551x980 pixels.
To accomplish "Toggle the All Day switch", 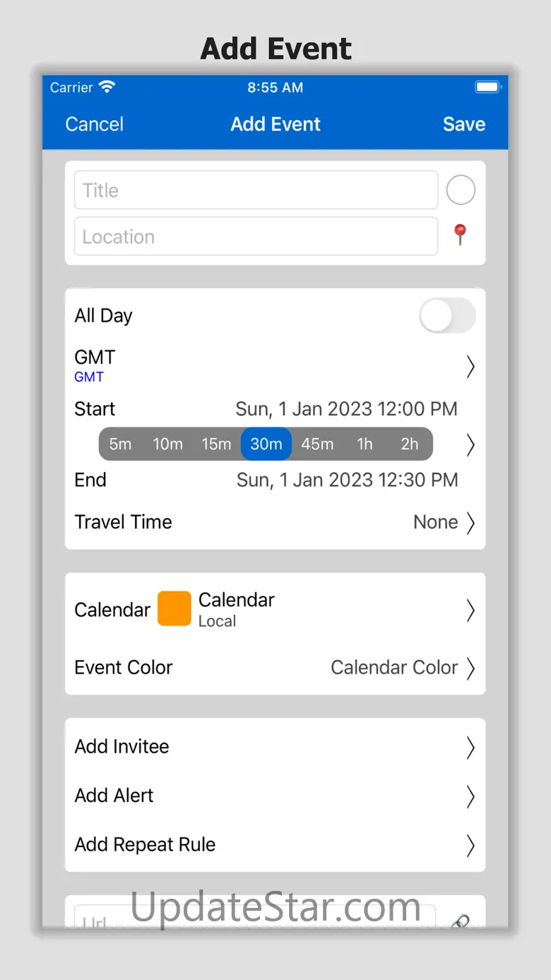I will tap(447, 316).
